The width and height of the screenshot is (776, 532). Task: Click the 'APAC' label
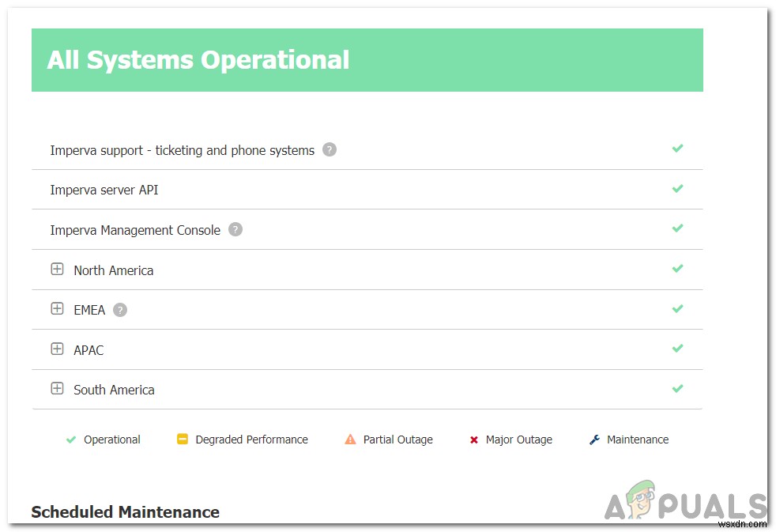tap(89, 350)
